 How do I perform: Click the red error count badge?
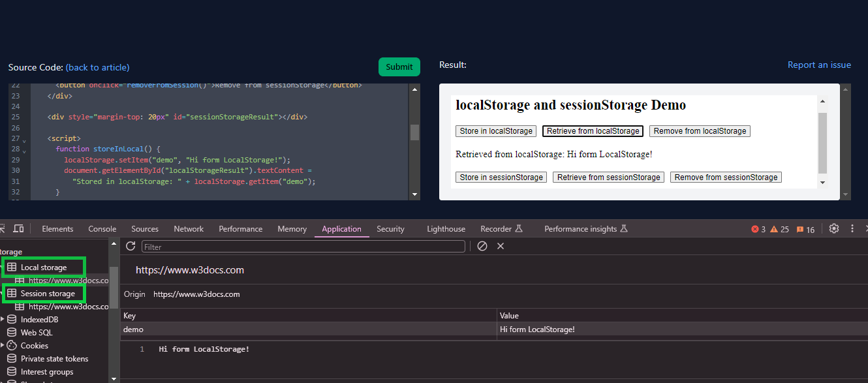pos(758,229)
